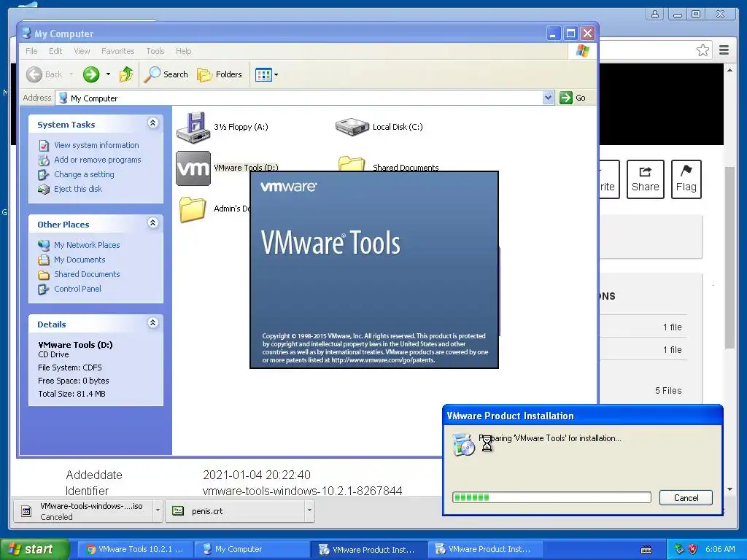The height and width of the screenshot is (560, 747).
Task: Expand the Views dropdown arrow
Action: point(276,75)
